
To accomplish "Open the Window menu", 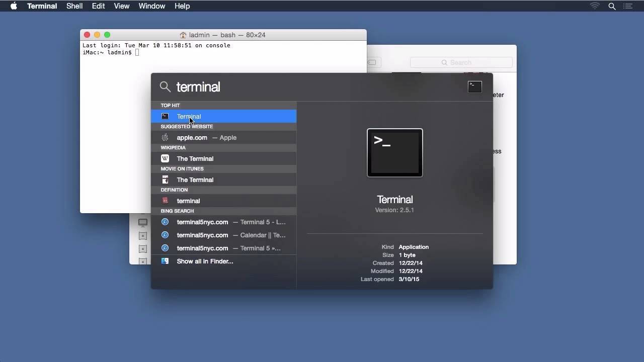I will point(152,6).
